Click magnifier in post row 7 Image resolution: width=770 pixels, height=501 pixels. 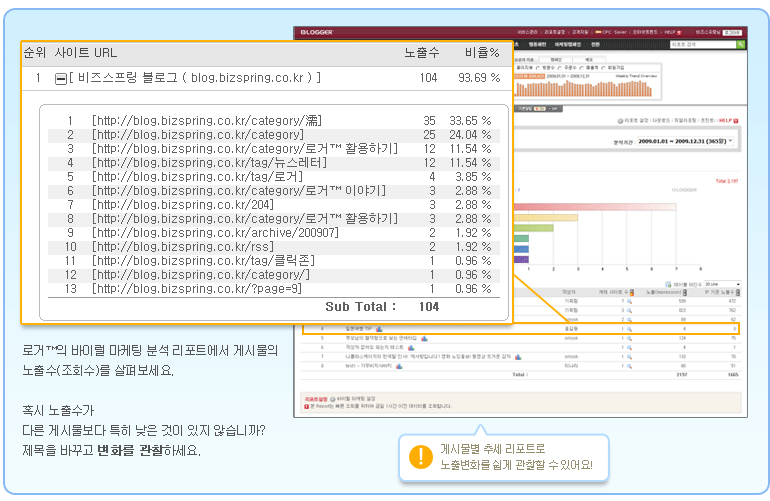click(x=630, y=357)
